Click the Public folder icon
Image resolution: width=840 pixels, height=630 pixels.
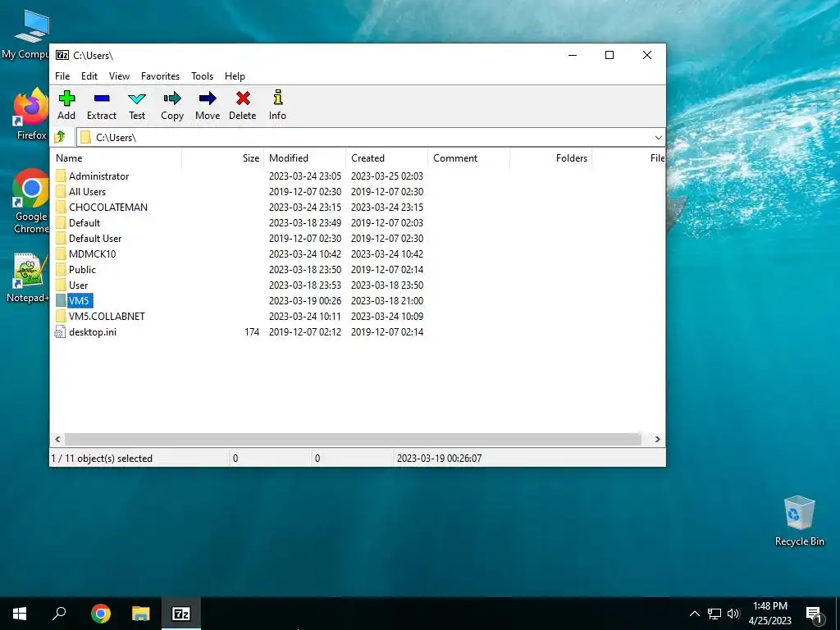point(61,269)
